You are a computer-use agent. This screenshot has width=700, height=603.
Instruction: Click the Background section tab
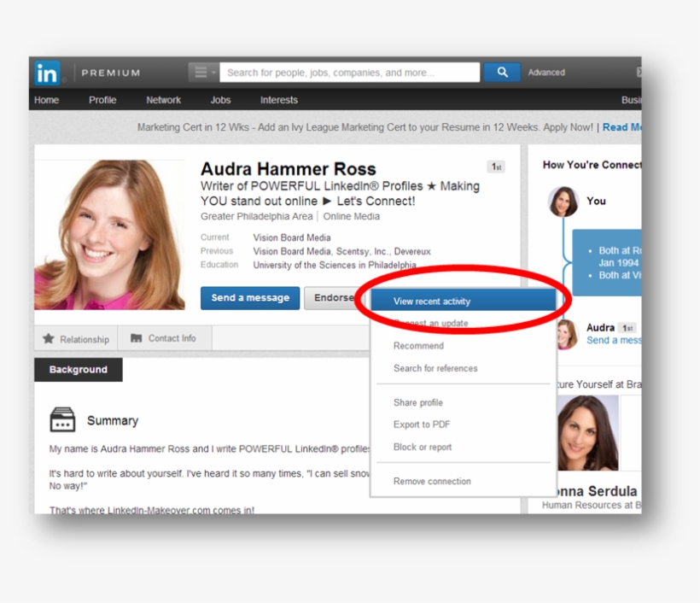(79, 369)
